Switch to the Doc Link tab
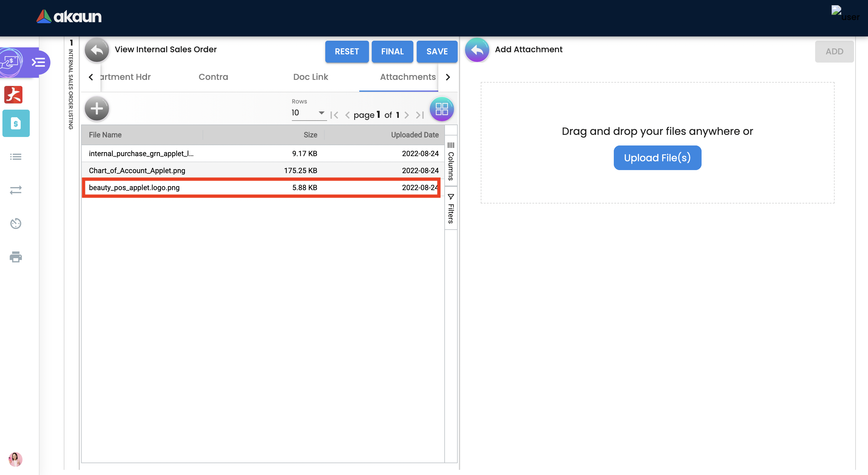Screen dimensions: 868x475 coord(310,77)
